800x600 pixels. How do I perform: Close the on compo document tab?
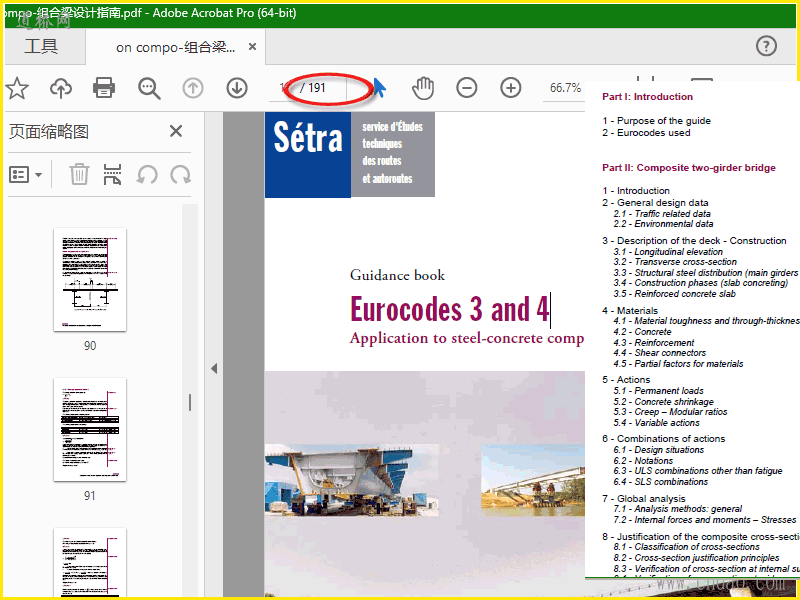click(x=251, y=47)
